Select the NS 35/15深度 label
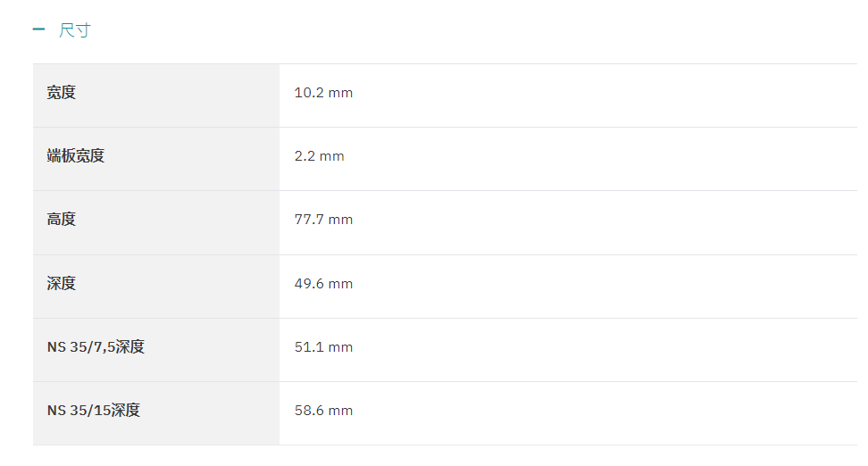Screen dimensions: 868x466 [94, 411]
